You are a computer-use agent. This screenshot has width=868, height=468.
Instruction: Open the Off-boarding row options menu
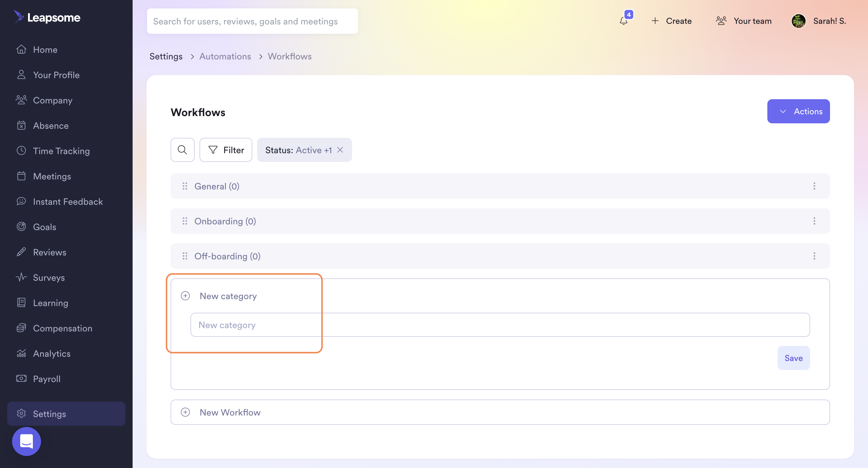coord(814,256)
